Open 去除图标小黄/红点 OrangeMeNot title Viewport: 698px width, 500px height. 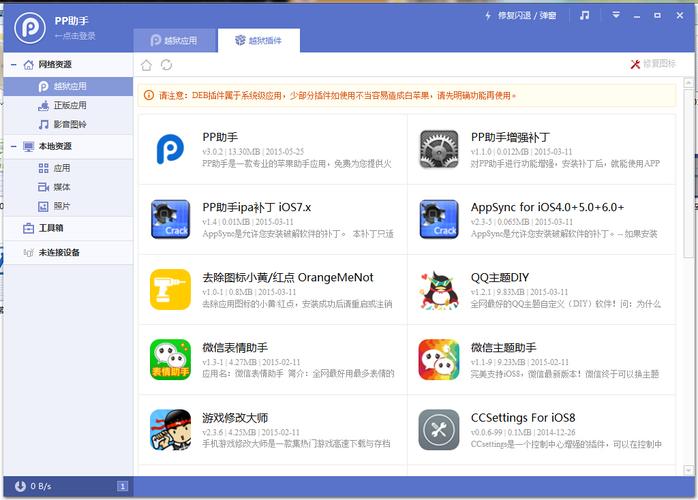click(x=288, y=277)
